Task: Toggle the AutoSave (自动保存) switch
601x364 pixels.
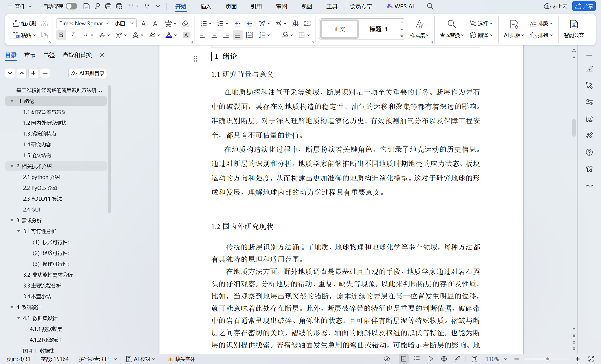Action: click(72, 6)
